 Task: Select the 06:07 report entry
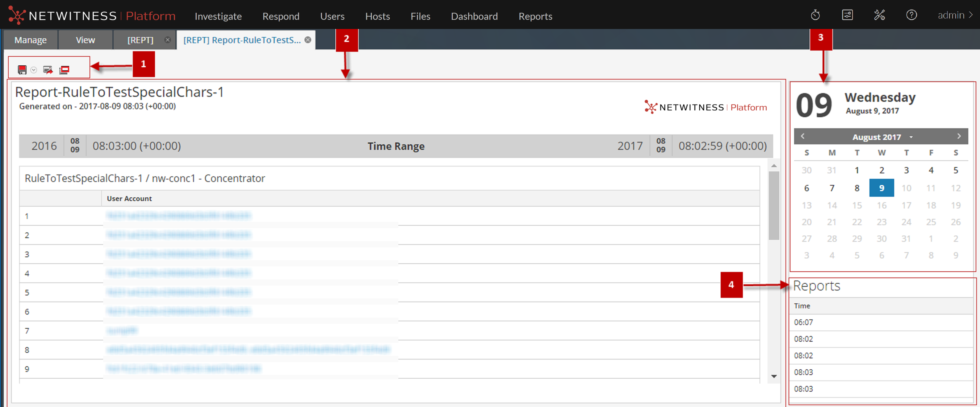click(803, 322)
